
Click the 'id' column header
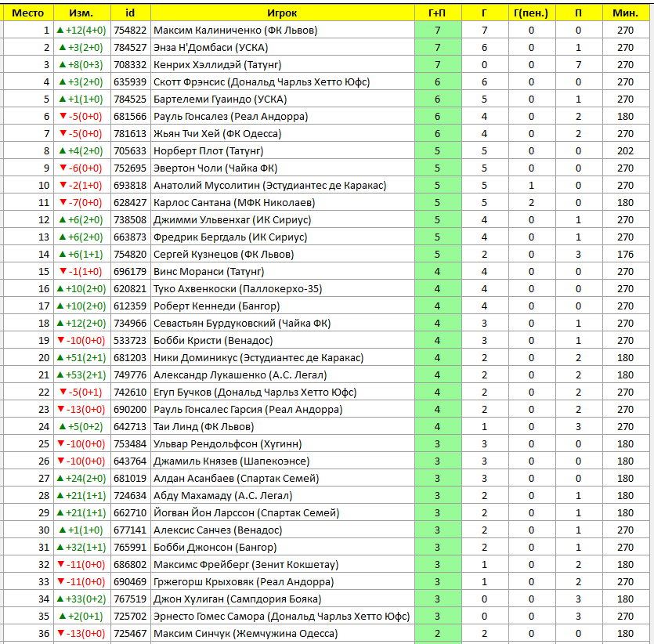point(130,13)
